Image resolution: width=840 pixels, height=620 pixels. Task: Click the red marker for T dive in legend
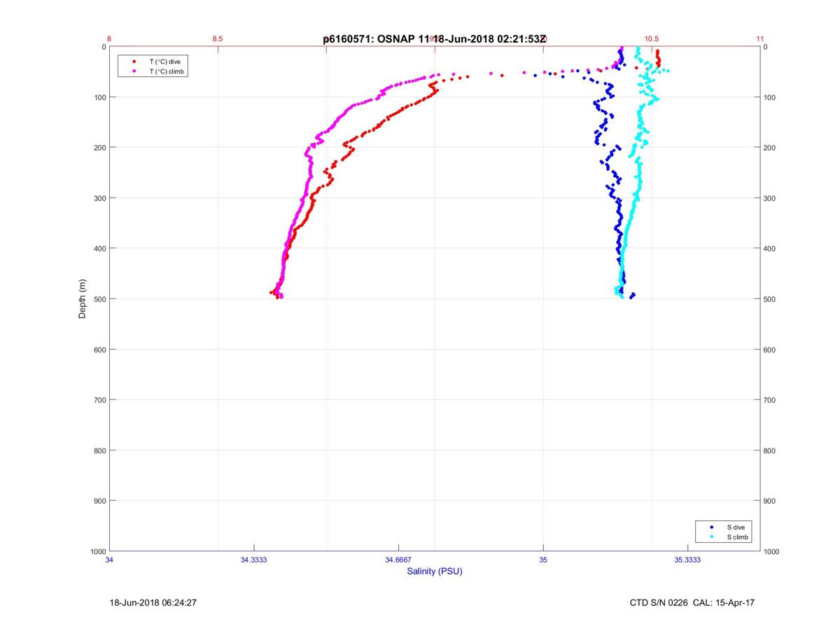pyautogui.click(x=134, y=62)
